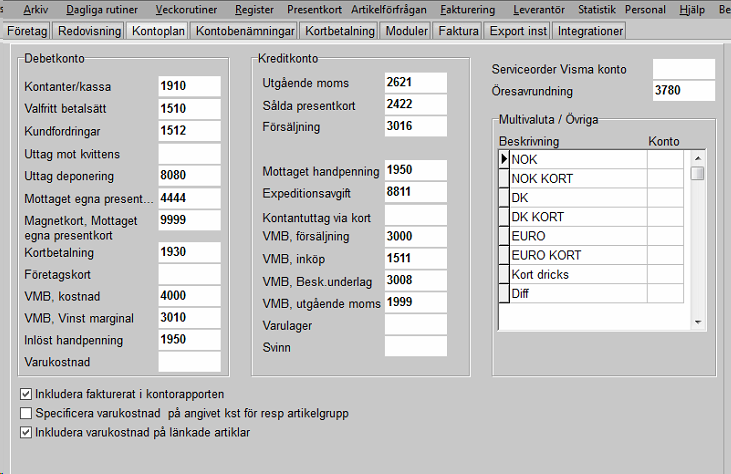Click the Kontanter/kassa account field

[x=189, y=86]
